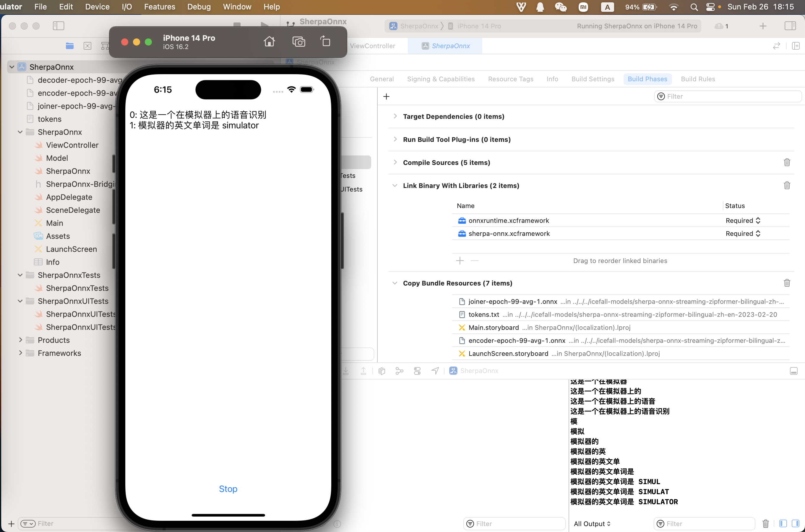The image size is (805, 532).
Task: Toggle Xcode navigator sidebar icon
Action: tap(58, 26)
